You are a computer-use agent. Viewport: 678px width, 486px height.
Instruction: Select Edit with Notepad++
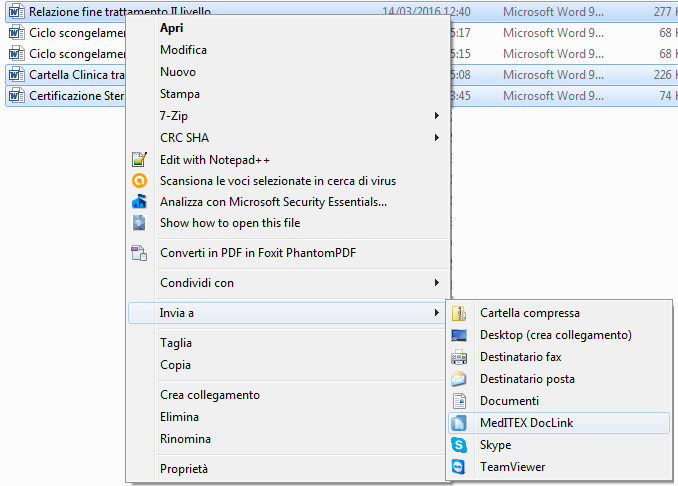tap(215, 160)
